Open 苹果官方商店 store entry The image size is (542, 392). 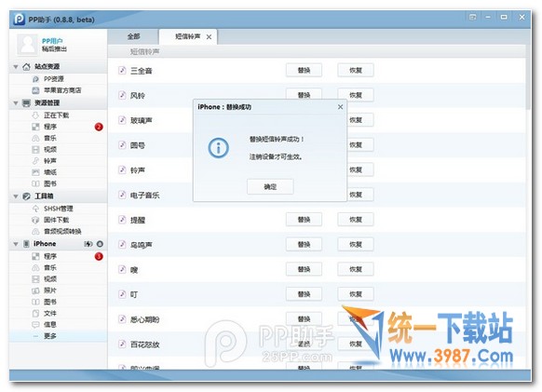tap(62, 90)
